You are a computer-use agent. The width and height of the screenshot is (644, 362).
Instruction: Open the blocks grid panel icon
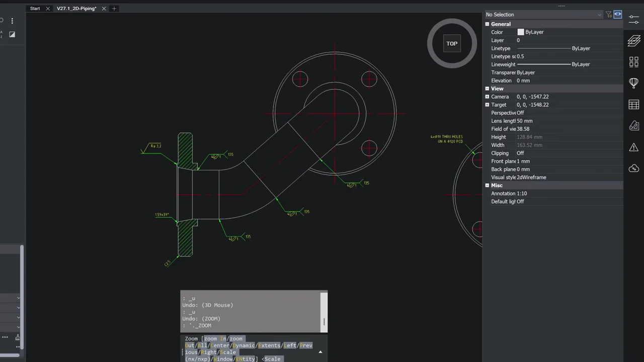(x=633, y=61)
